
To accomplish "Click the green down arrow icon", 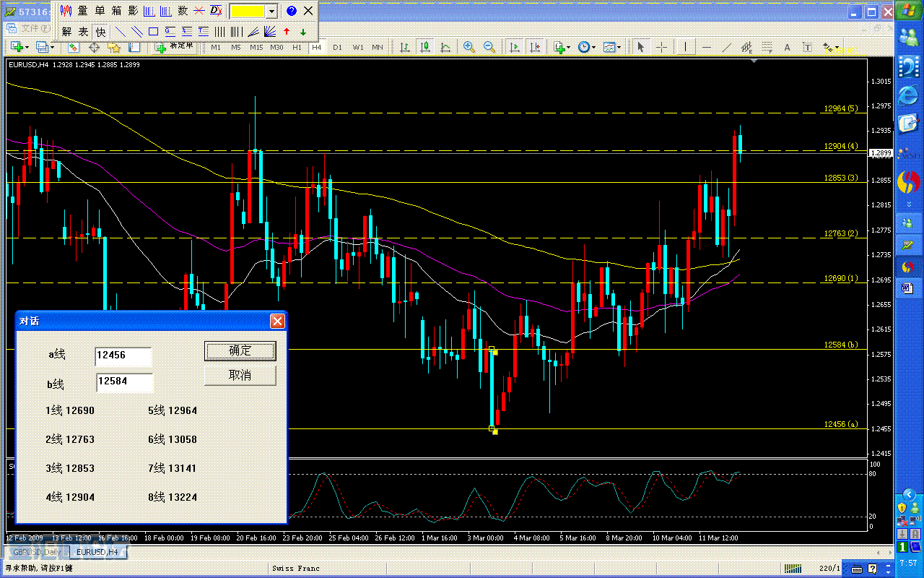I will pos(303,32).
